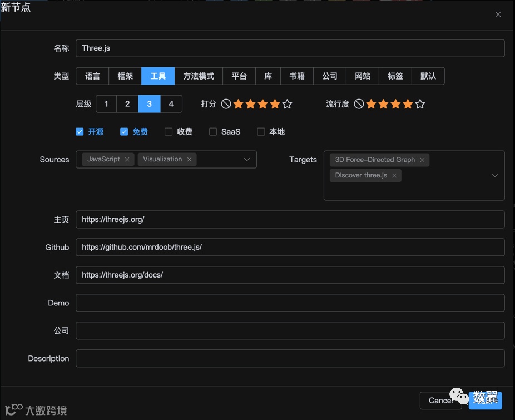Choose the 方法模式 type
The image size is (515, 420).
coord(199,76)
